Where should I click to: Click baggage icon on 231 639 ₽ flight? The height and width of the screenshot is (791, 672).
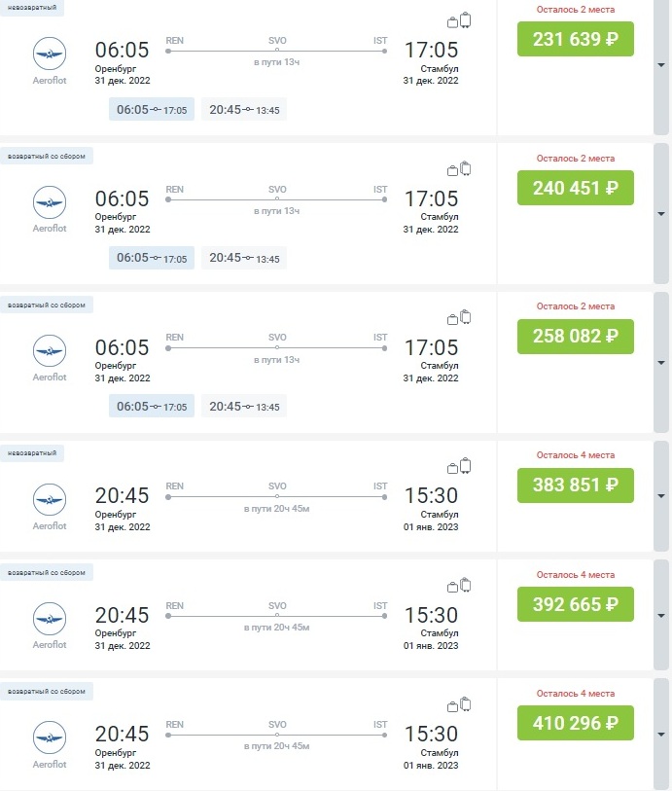pyautogui.click(x=459, y=20)
